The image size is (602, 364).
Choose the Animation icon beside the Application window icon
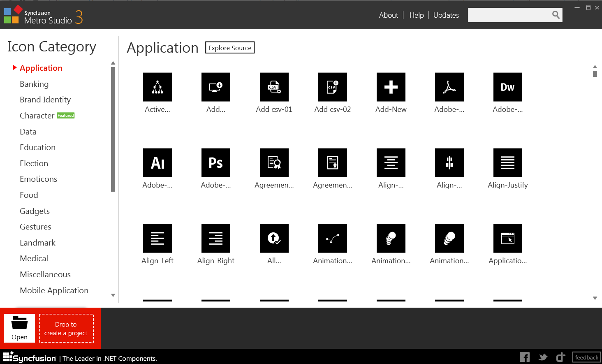pos(449,239)
